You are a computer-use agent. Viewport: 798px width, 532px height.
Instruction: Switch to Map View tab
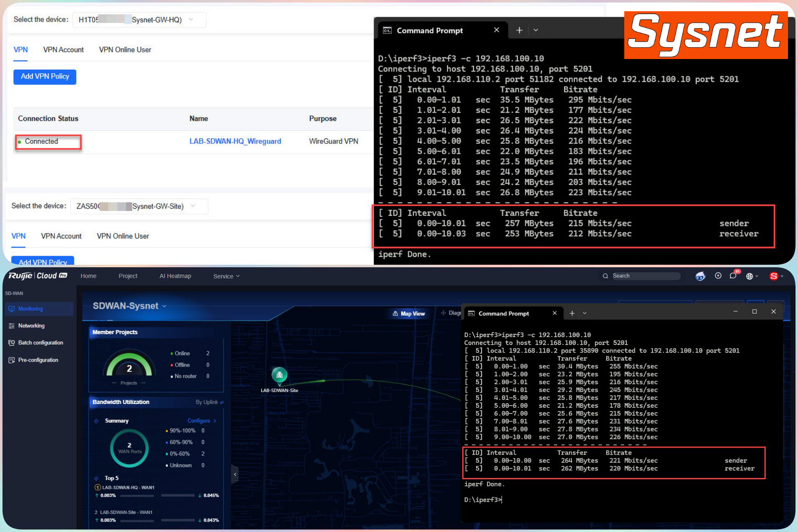click(x=409, y=313)
